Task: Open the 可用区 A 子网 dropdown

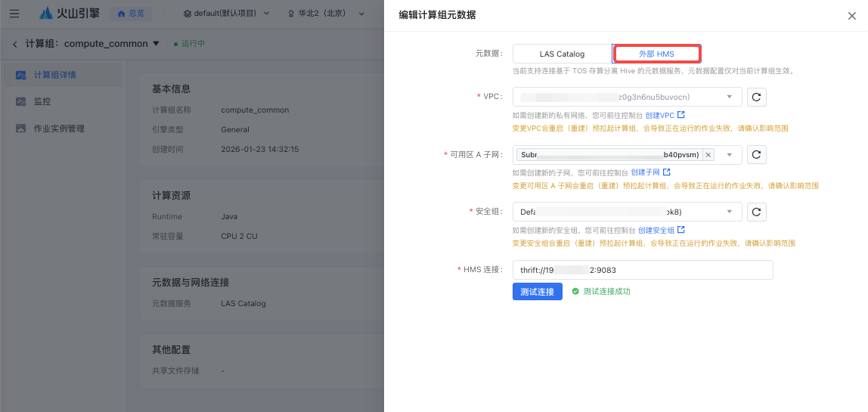Action: tap(729, 155)
